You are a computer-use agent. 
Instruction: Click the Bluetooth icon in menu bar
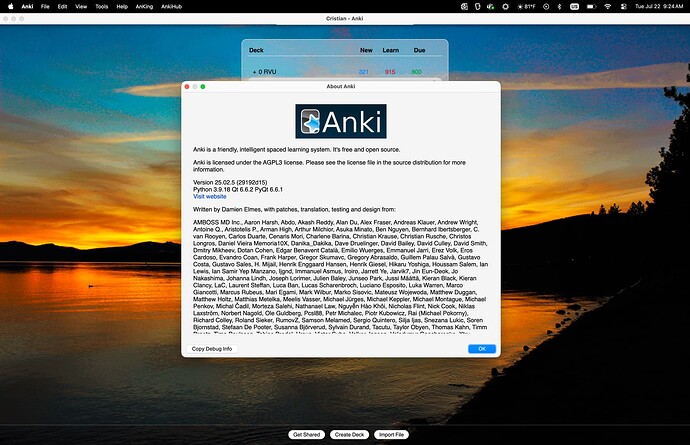click(559, 7)
